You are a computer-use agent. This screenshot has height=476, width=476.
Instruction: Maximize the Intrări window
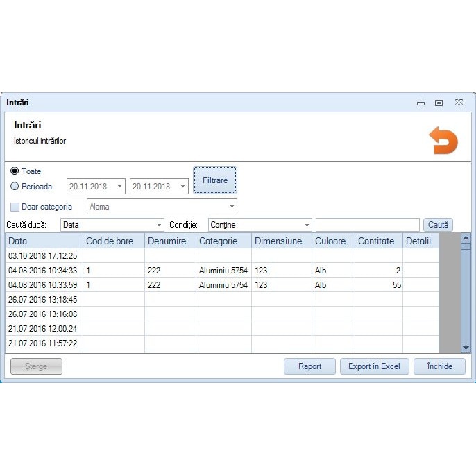(x=439, y=103)
